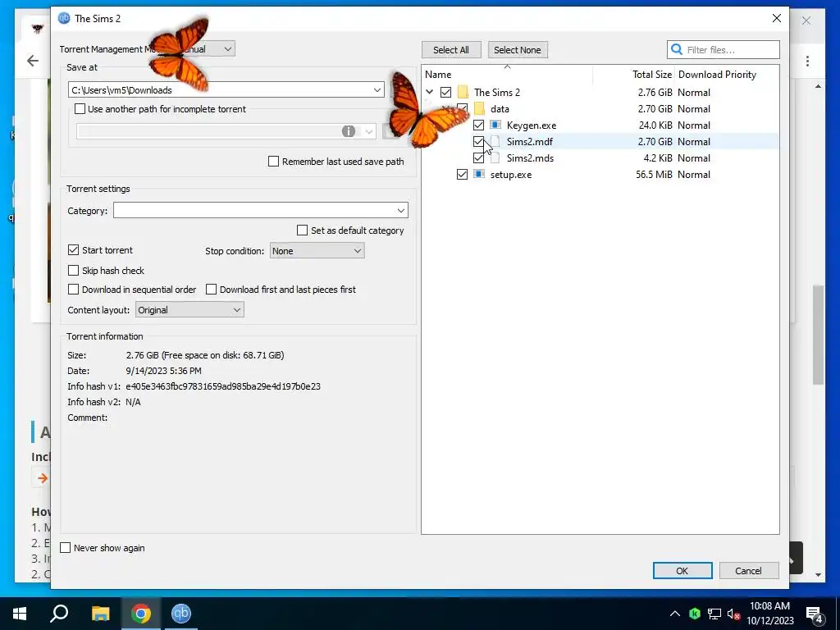
Task: Sort by Name column header
Action: point(438,75)
